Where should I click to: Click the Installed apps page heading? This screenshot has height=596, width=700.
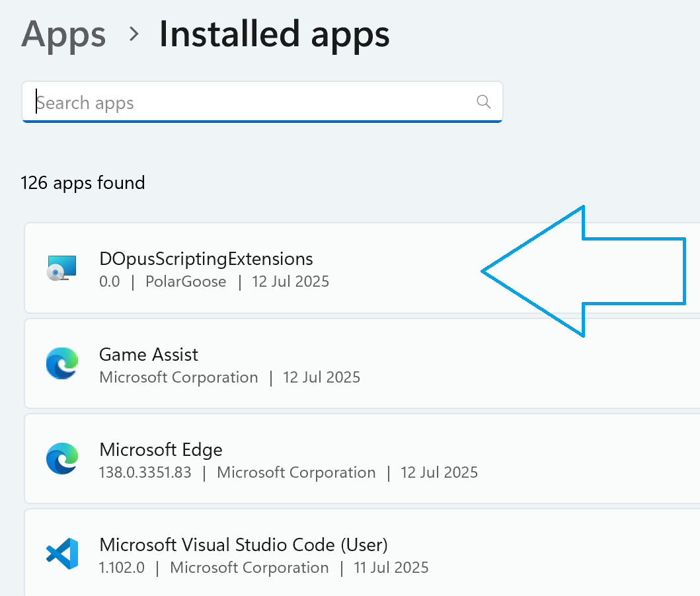pos(274,34)
